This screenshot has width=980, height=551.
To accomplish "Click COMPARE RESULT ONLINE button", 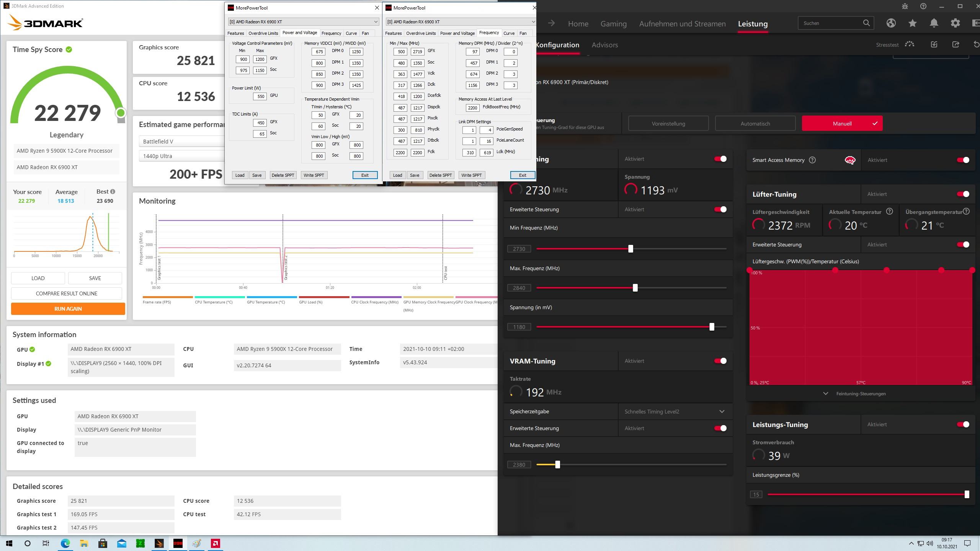I will tap(66, 293).
